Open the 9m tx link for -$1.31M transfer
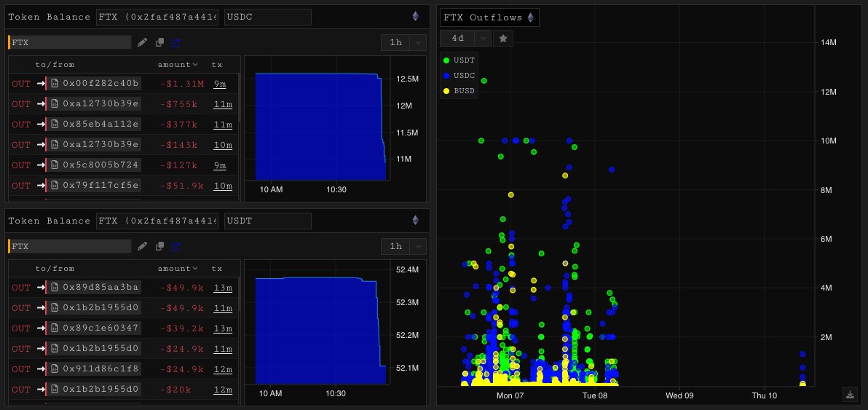 click(220, 84)
